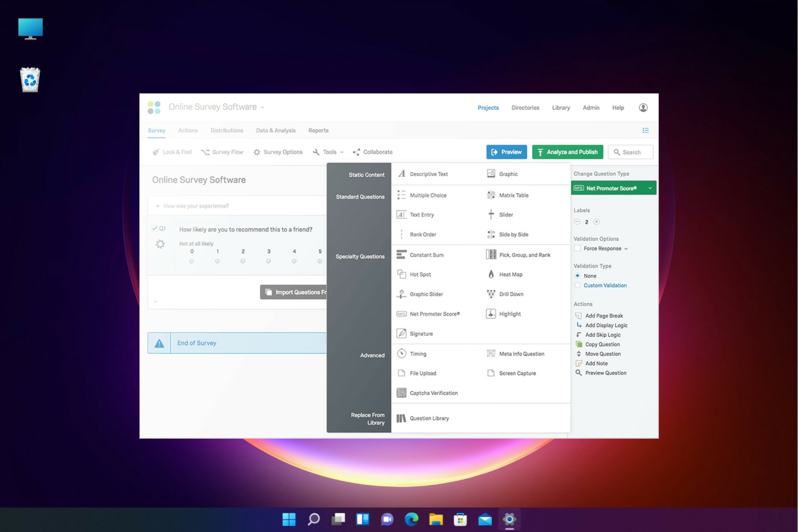Open Net Promoter Score type dropdown
The height and width of the screenshot is (532, 798).
[x=613, y=188]
